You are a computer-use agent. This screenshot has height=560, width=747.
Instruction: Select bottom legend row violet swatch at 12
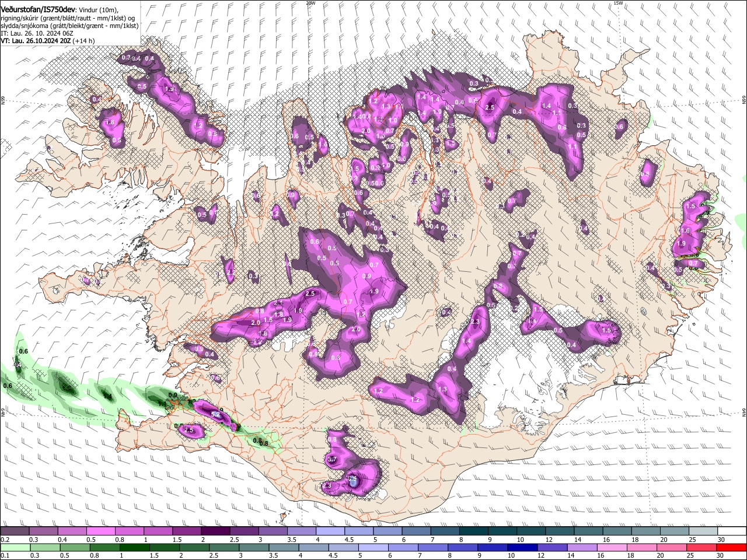click(x=554, y=547)
